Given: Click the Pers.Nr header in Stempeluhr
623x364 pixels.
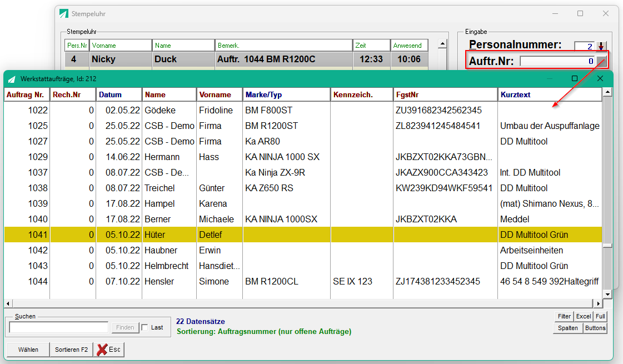Looking at the screenshot, I should pyautogui.click(x=77, y=46).
